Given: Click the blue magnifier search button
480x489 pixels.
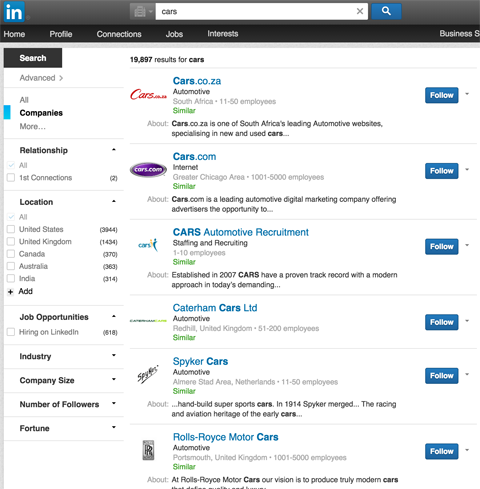Looking at the screenshot, I should click(386, 11).
